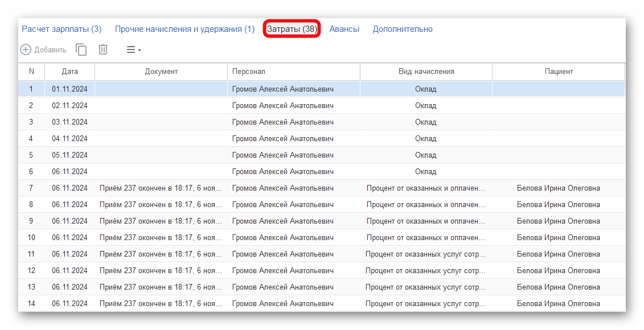
Task: Select date cell 02.11.2024
Action: tap(70, 105)
